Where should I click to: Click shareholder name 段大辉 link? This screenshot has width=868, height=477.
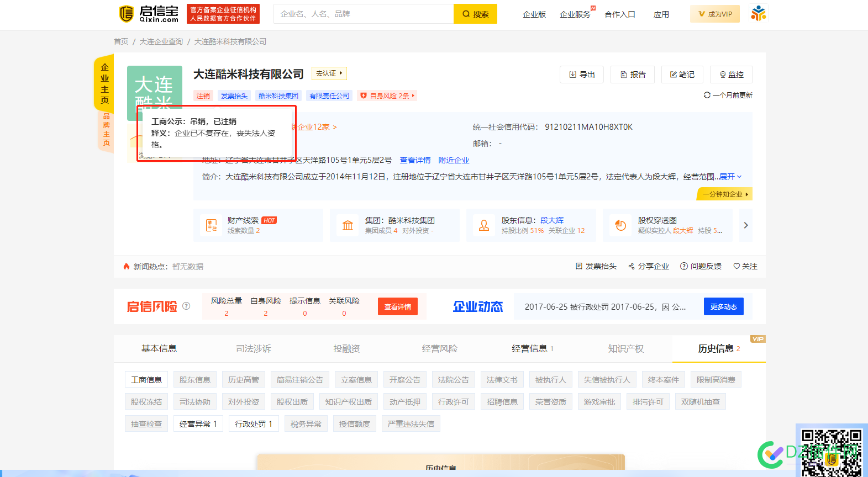(552, 220)
